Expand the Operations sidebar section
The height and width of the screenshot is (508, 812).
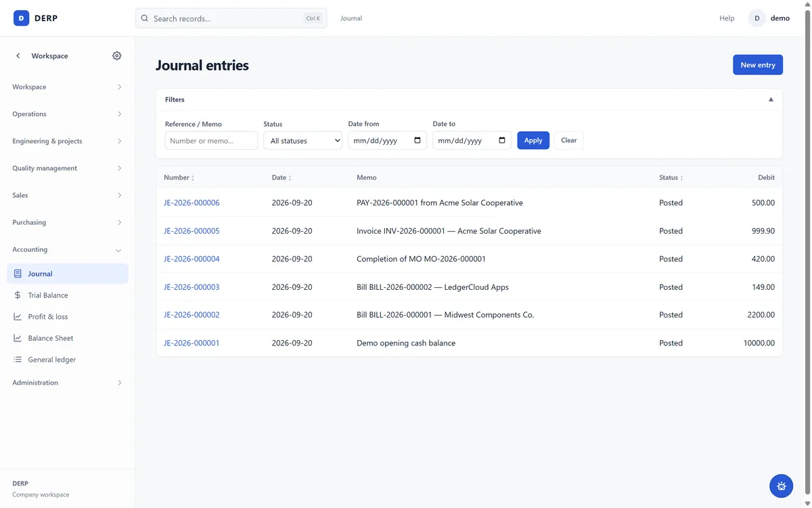(67, 114)
